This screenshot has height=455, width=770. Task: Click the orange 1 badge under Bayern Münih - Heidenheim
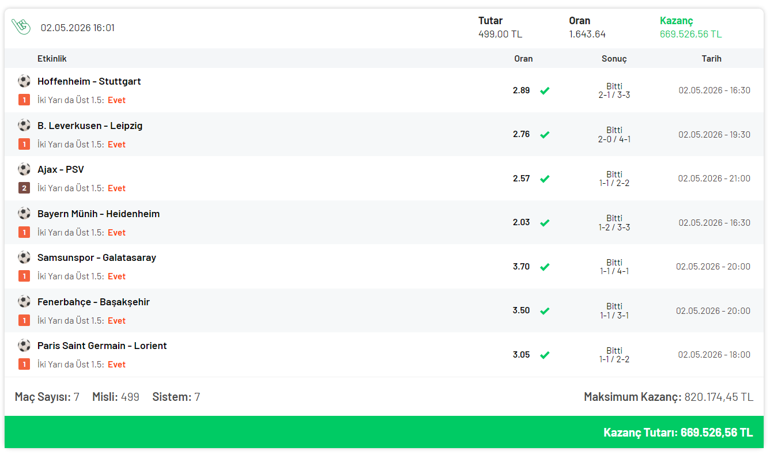point(24,232)
